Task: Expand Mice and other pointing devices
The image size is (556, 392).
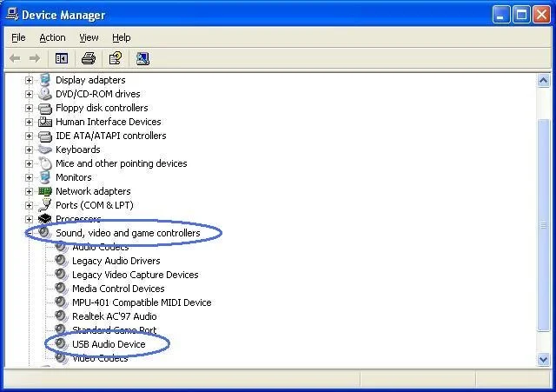Action: coord(29,163)
